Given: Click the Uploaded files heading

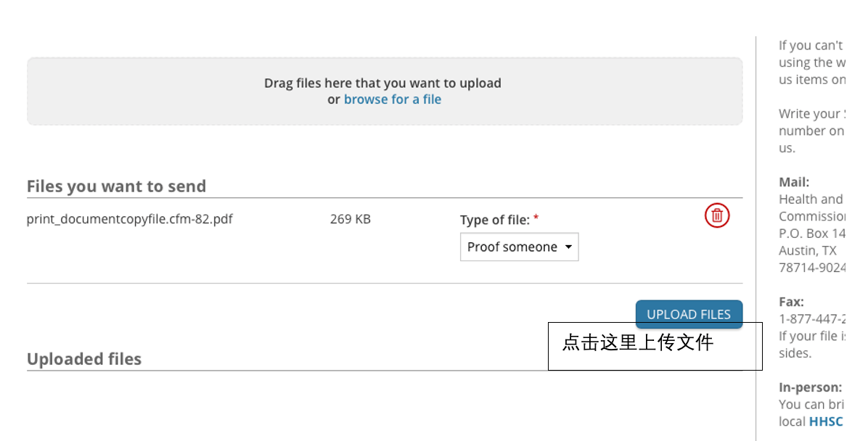Looking at the screenshot, I should pyautogui.click(x=84, y=359).
